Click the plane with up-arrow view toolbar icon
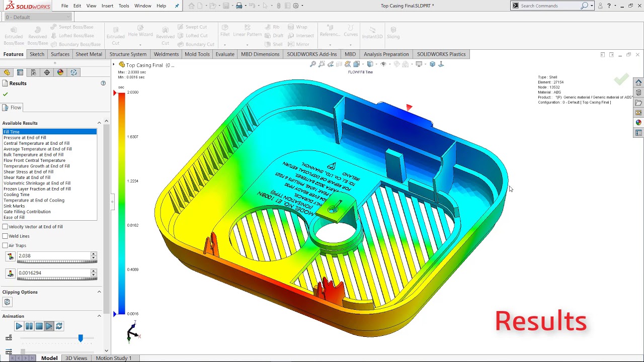 tap(441, 64)
